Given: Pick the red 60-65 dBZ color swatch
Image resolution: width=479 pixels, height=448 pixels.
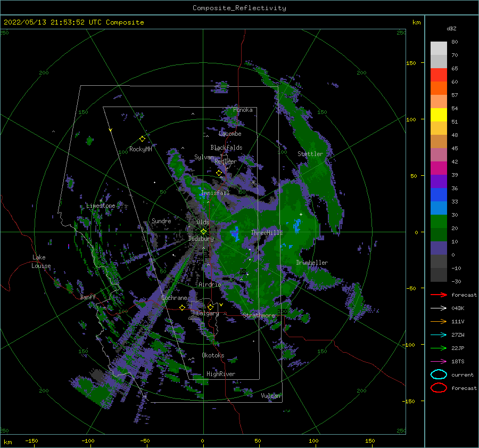Looking at the screenshot, I should pyautogui.click(x=439, y=75).
